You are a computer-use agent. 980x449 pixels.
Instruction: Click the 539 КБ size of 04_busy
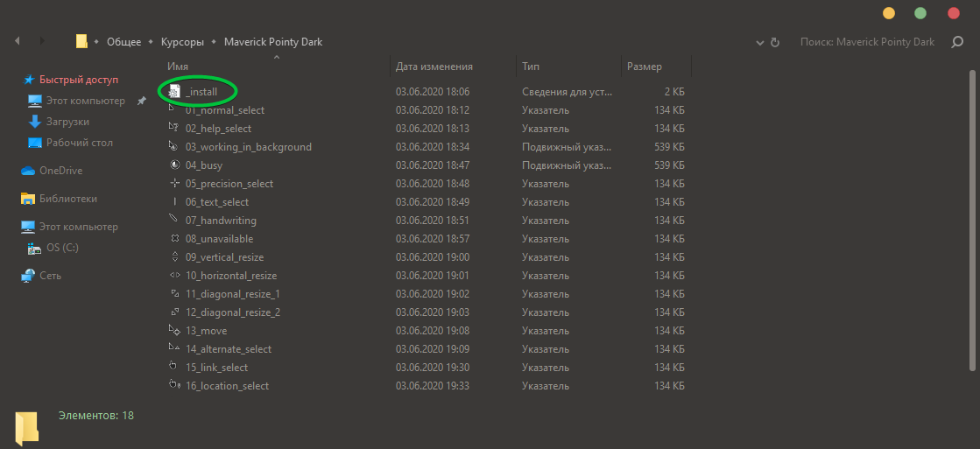pos(669,165)
